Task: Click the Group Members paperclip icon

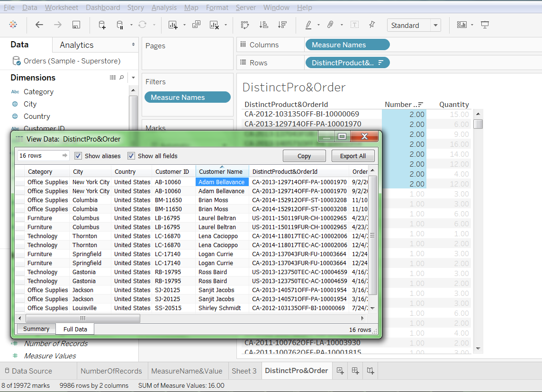Action: (330, 25)
